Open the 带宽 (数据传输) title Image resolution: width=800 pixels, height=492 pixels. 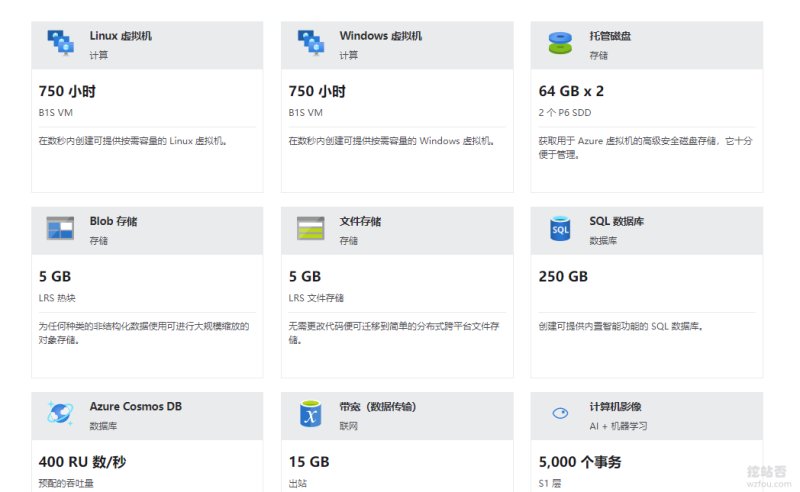[x=378, y=406]
